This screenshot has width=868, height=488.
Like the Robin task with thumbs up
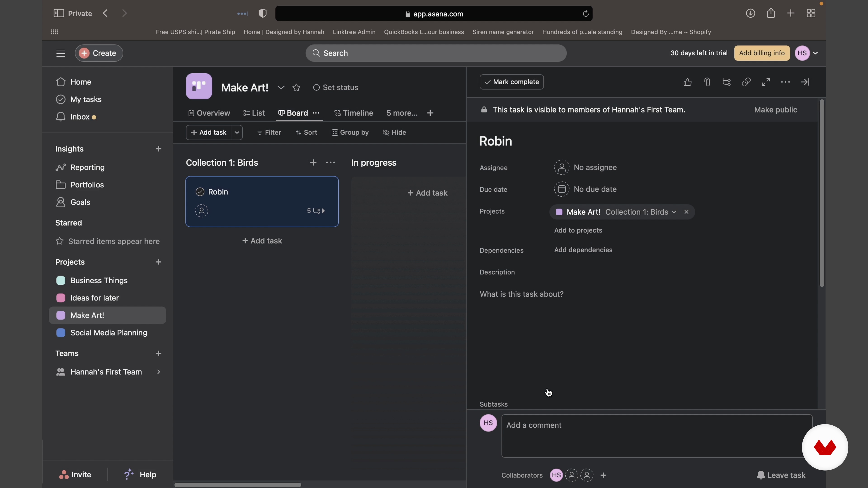[687, 82]
